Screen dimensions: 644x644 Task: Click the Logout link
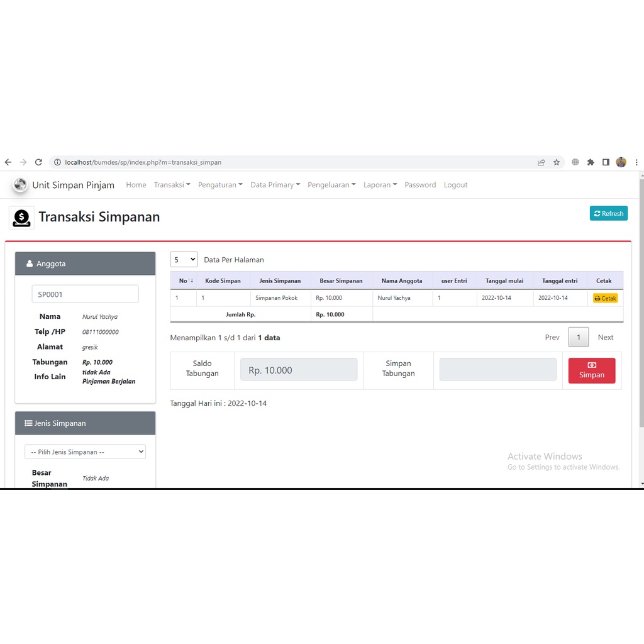coord(455,184)
